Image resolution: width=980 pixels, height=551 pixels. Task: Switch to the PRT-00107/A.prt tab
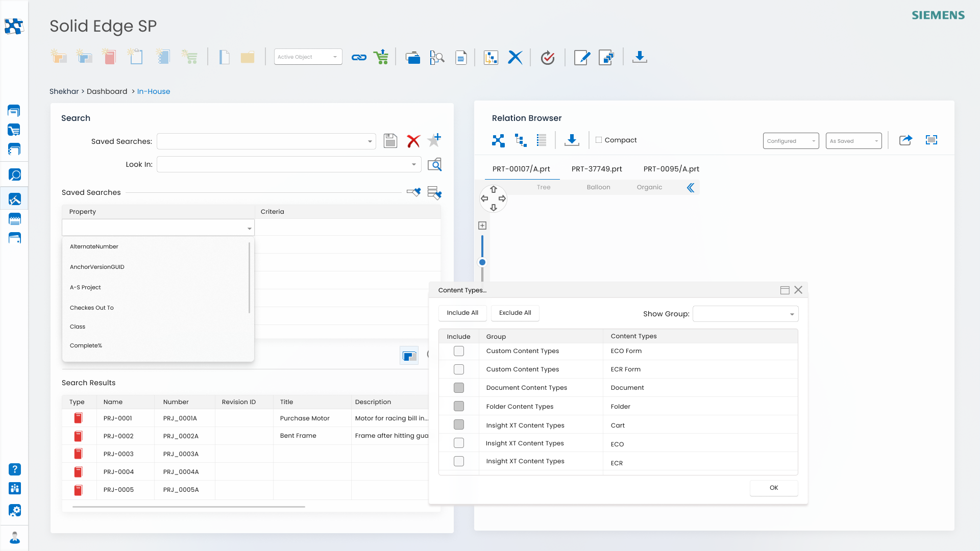coord(521,169)
